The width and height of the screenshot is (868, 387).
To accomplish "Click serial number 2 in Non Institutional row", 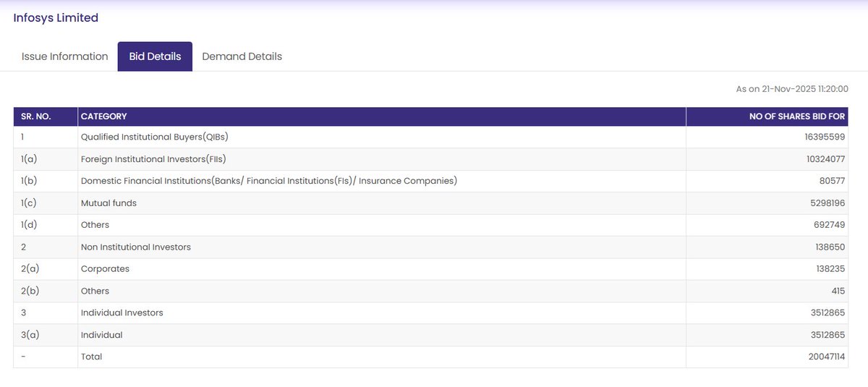I will pos(24,247).
